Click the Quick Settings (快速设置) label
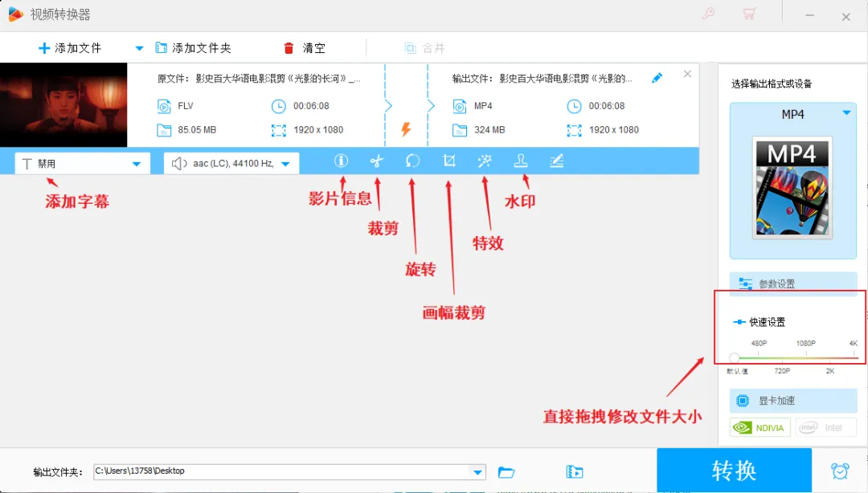The image size is (868, 493). pyautogui.click(x=768, y=322)
